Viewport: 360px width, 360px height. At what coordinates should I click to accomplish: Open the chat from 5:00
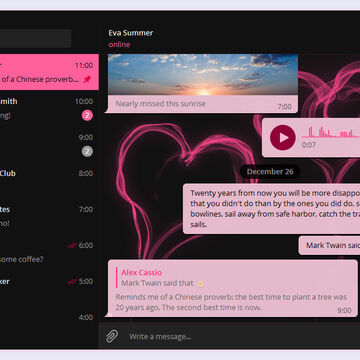click(49, 288)
